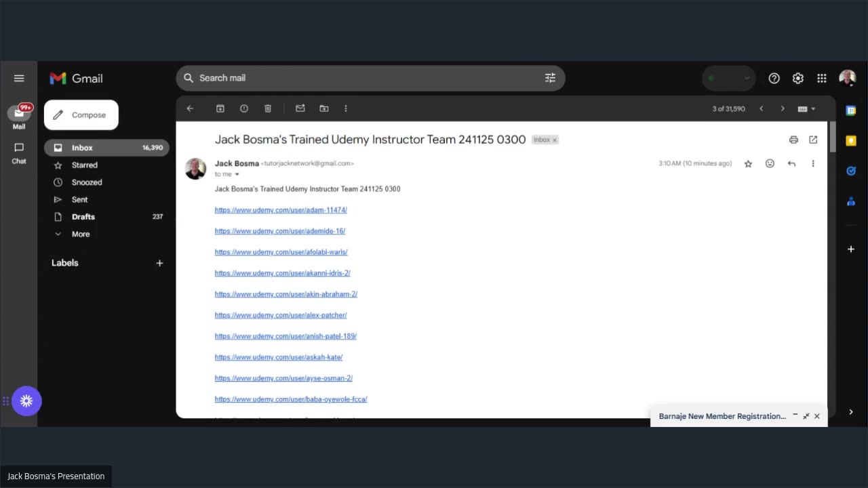This screenshot has height=488, width=868.
Task: Open the Mail section in the sidebar
Action: (x=19, y=117)
